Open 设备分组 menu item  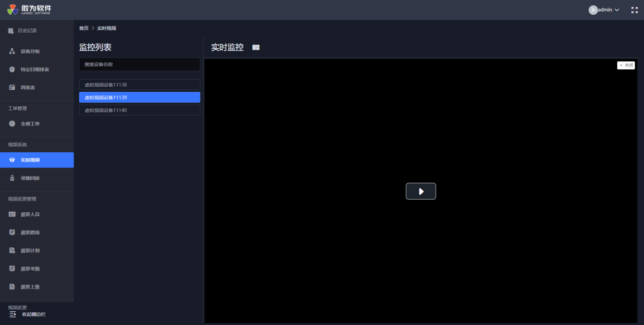[37, 51]
